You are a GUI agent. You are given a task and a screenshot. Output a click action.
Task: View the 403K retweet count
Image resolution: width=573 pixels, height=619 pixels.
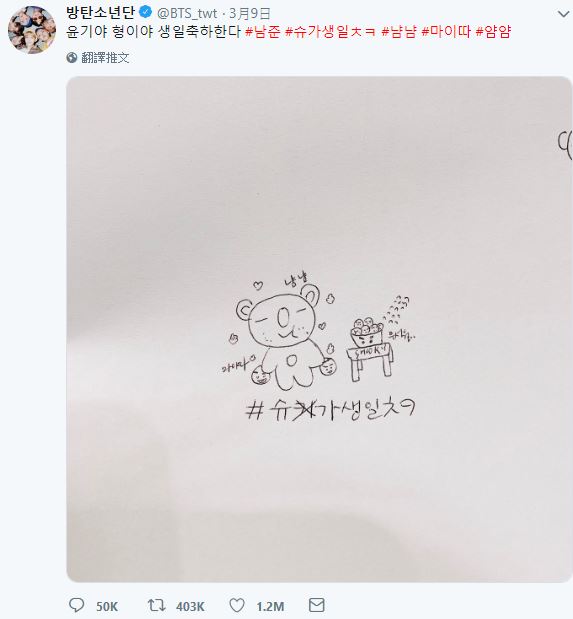[190, 606]
